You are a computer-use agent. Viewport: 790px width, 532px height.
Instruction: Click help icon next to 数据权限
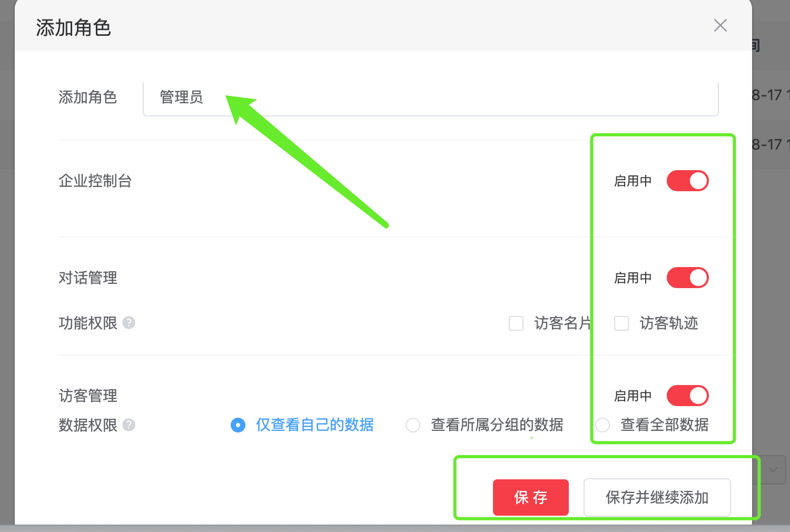129,425
